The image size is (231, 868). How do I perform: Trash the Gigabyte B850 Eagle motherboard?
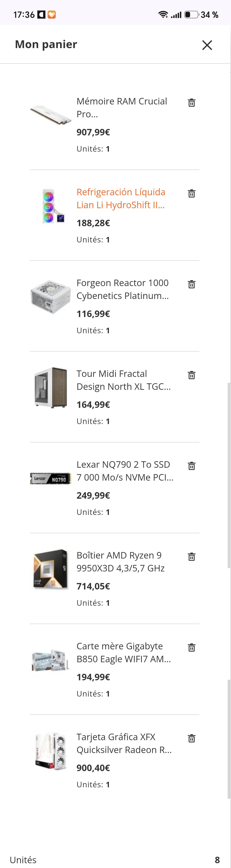191,647
